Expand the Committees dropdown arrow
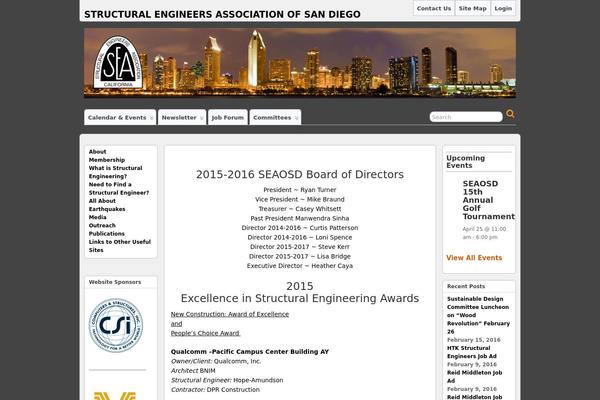The width and height of the screenshot is (600, 400). (x=297, y=118)
